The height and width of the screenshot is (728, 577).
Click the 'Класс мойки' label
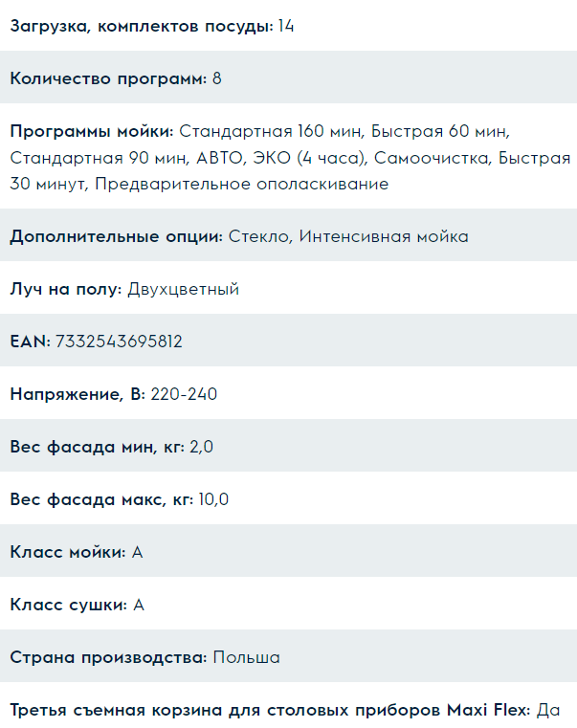[x=68, y=552]
